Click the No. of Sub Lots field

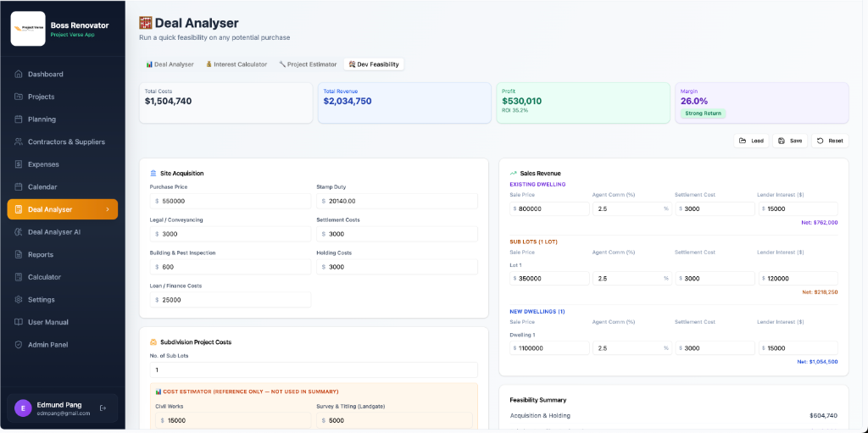(x=314, y=370)
